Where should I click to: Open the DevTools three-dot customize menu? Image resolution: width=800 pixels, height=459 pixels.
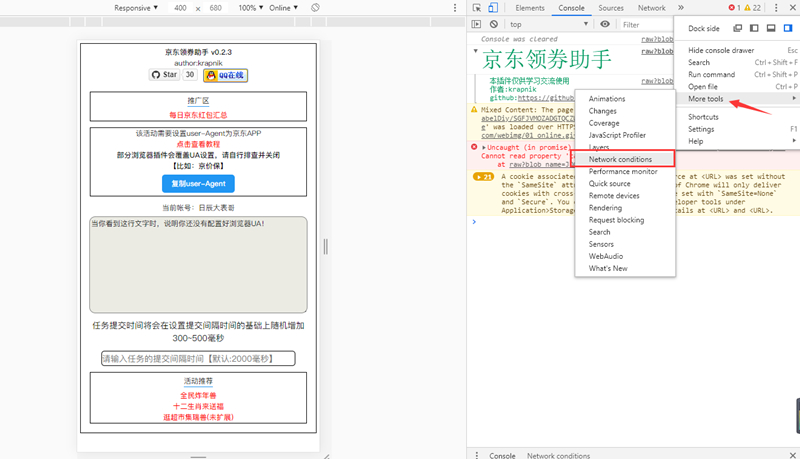pos(776,8)
